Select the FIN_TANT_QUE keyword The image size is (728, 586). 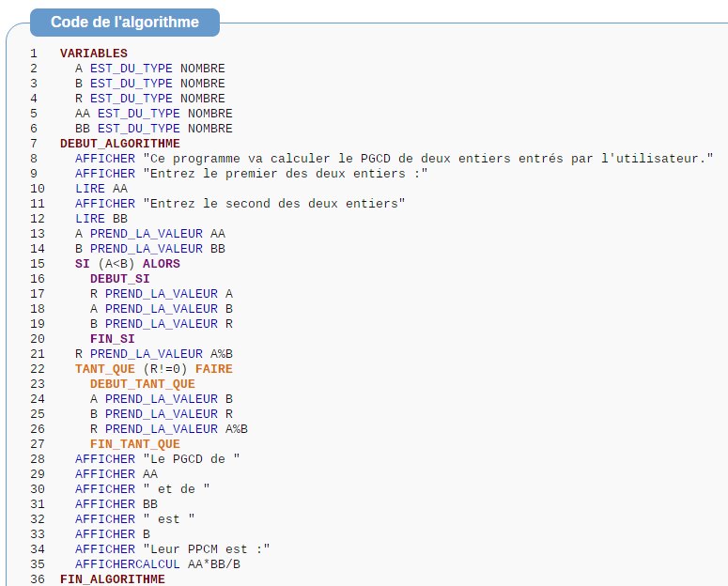[135, 444]
